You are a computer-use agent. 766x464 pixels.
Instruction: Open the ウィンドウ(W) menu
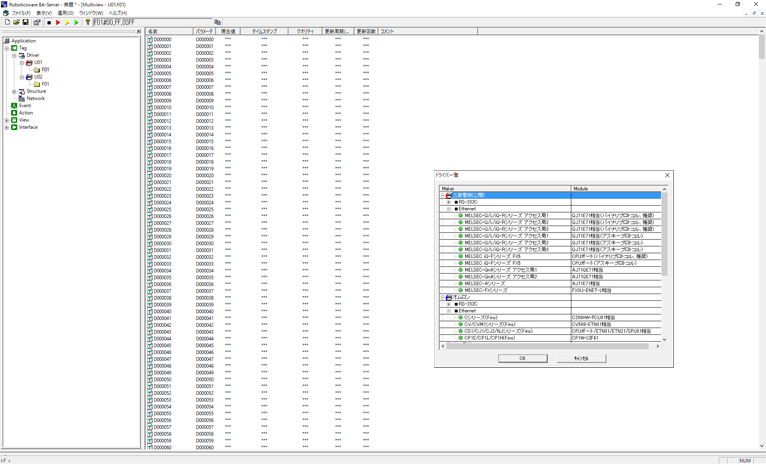[91, 13]
